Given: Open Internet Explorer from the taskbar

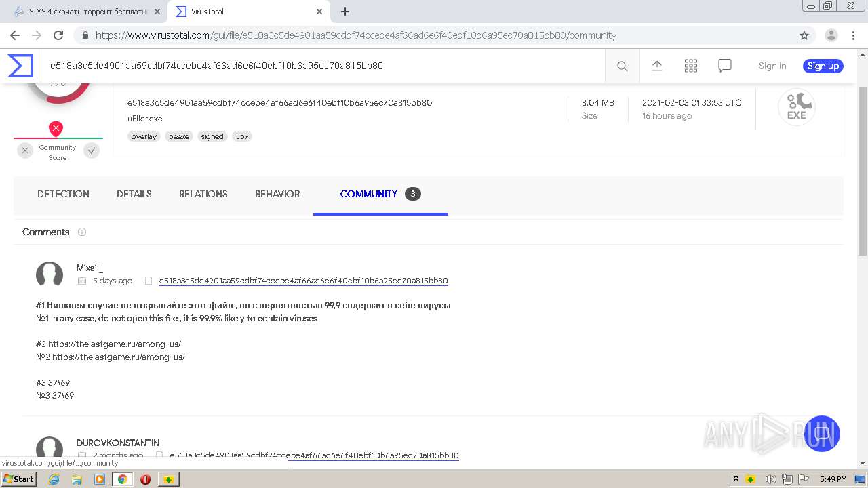Looking at the screenshot, I should pos(54,479).
